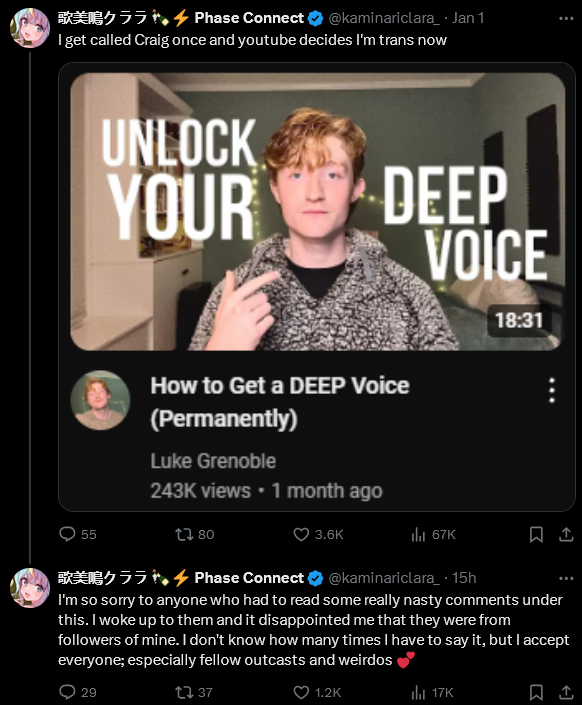Viewport: 582px width, 705px height.
Task: Open the 15h timestamp link
Action: [x=464, y=578]
